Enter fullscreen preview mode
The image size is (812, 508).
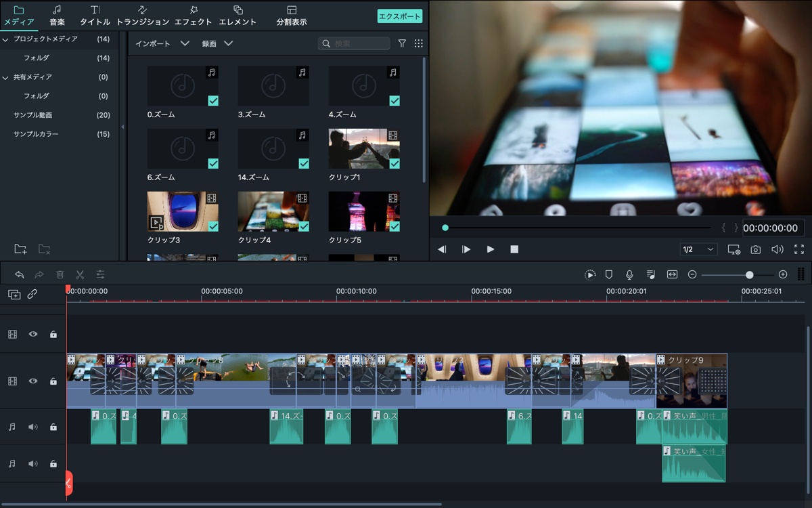pyautogui.click(x=799, y=249)
